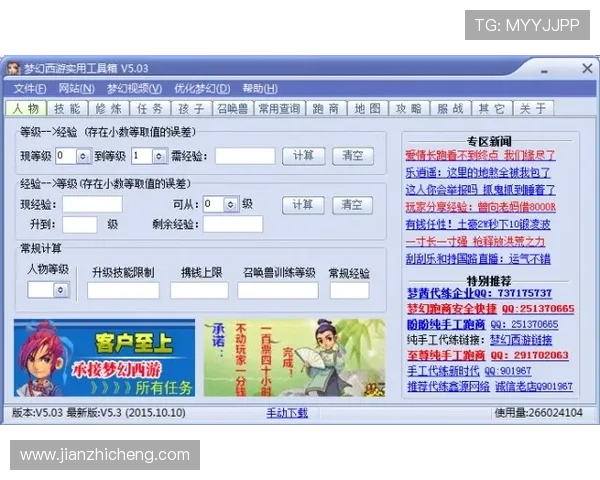The height and width of the screenshot is (480, 600).
Task: Switch to the 跑商 tab
Action: click(x=326, y=109)
